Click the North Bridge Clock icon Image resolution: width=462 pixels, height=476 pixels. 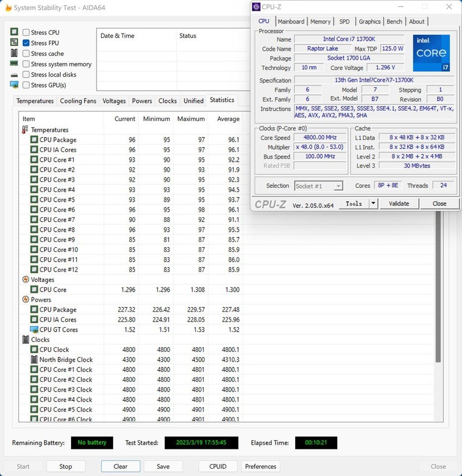36,359
